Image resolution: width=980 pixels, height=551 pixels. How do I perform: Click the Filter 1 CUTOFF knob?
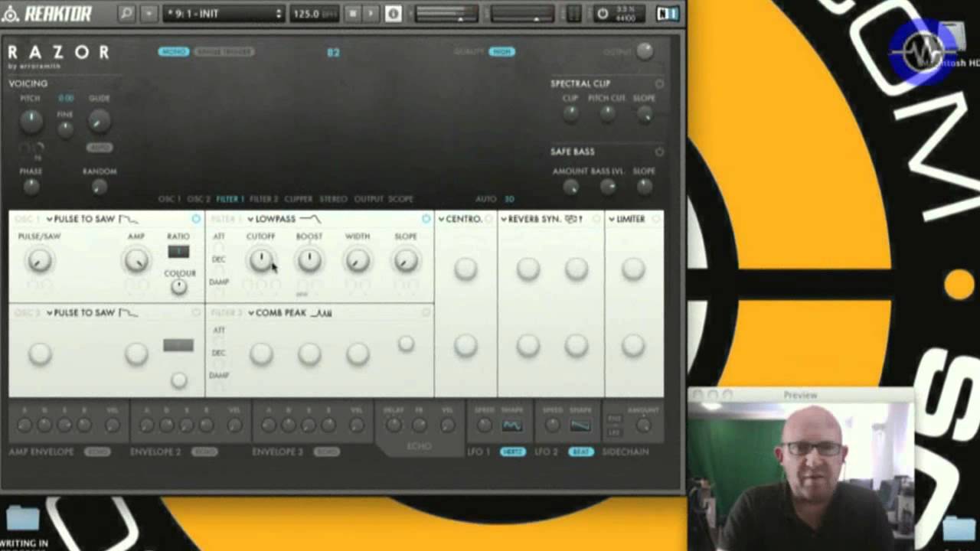[x=261, y=261]
